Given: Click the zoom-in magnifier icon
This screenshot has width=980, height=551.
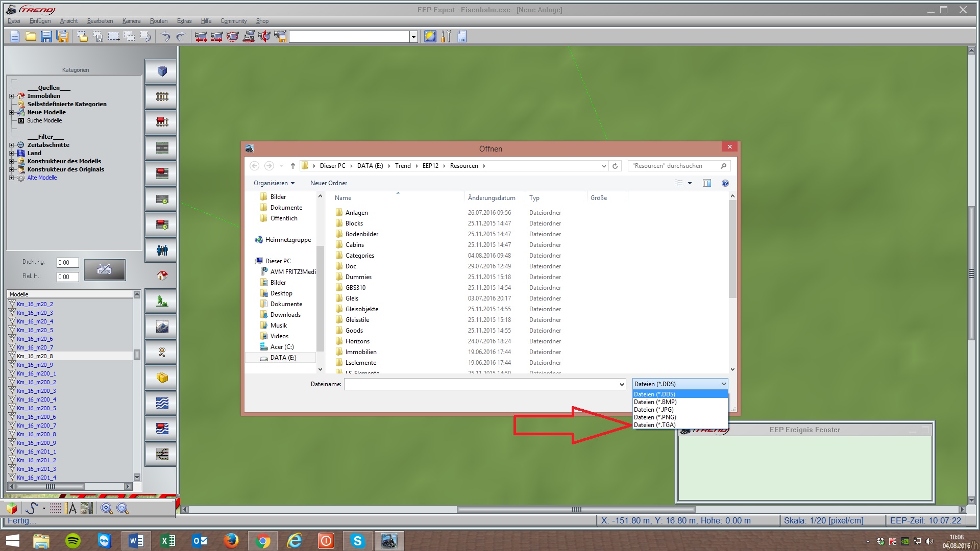Looking at the screenshot, I should click(x=106, y=508).
